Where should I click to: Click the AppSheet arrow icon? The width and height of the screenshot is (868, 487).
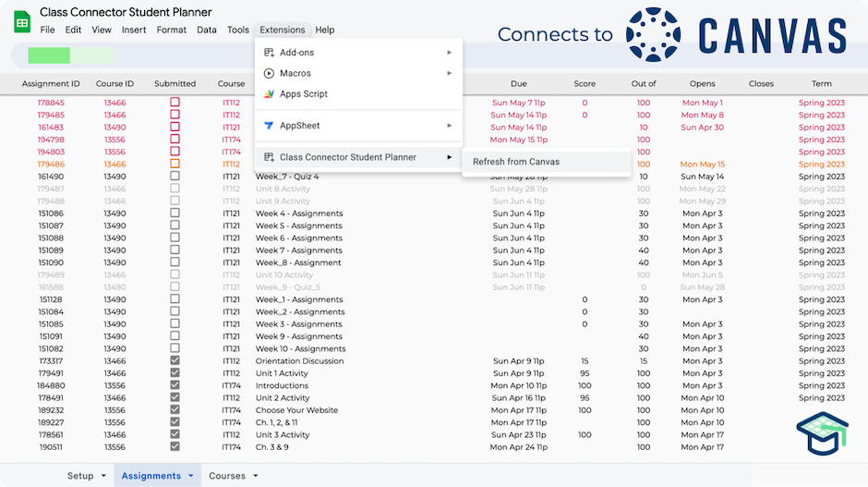(x=269, y=126)
